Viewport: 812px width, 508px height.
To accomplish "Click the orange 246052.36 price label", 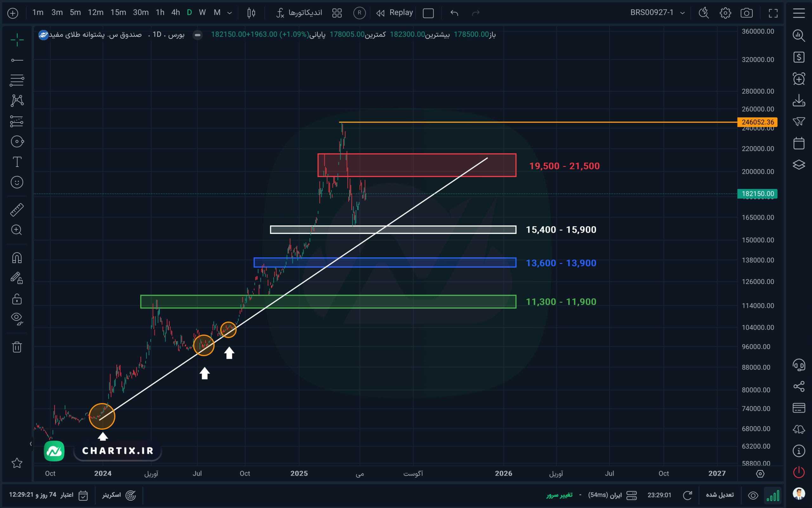I will click(x=757, y=122).
